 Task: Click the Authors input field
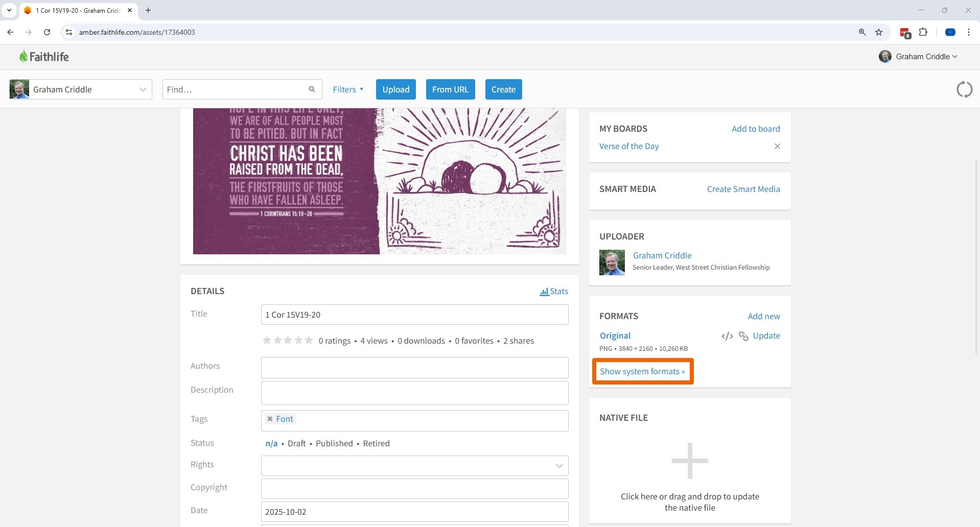click(x=414, y=368)
